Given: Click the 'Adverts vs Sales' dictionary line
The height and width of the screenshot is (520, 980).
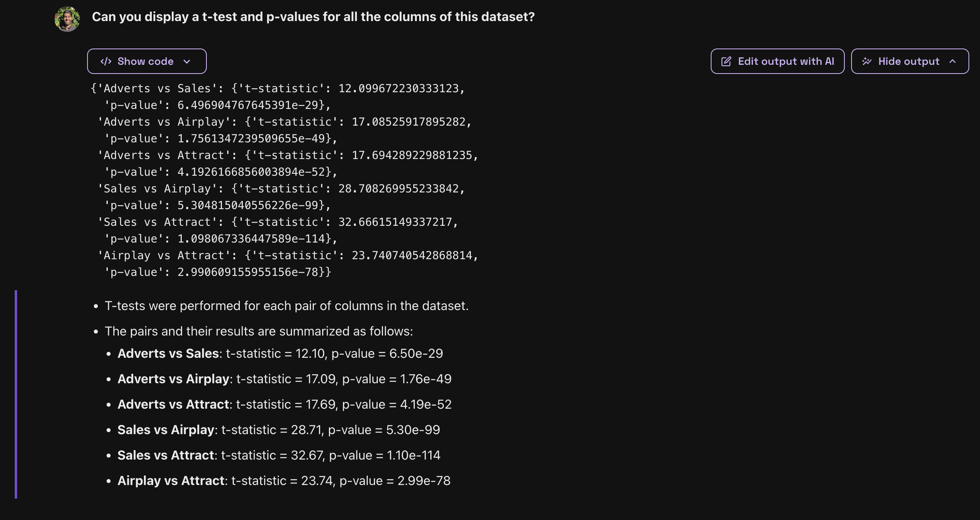Looking at the screenshot, I should [278, 88].
